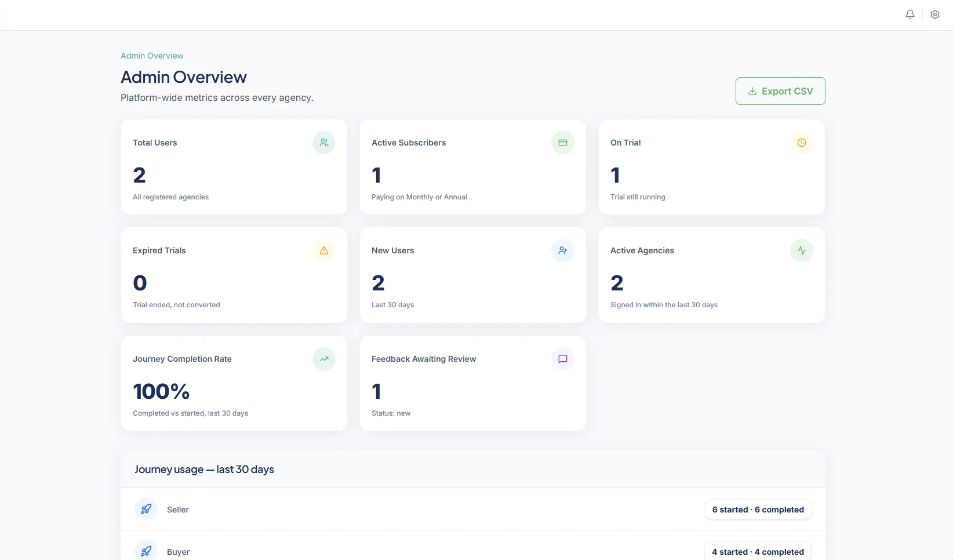The image size is (953, 560).
Task: Click "Journey usage — last 30 days" heading
Action: (204, 470)
